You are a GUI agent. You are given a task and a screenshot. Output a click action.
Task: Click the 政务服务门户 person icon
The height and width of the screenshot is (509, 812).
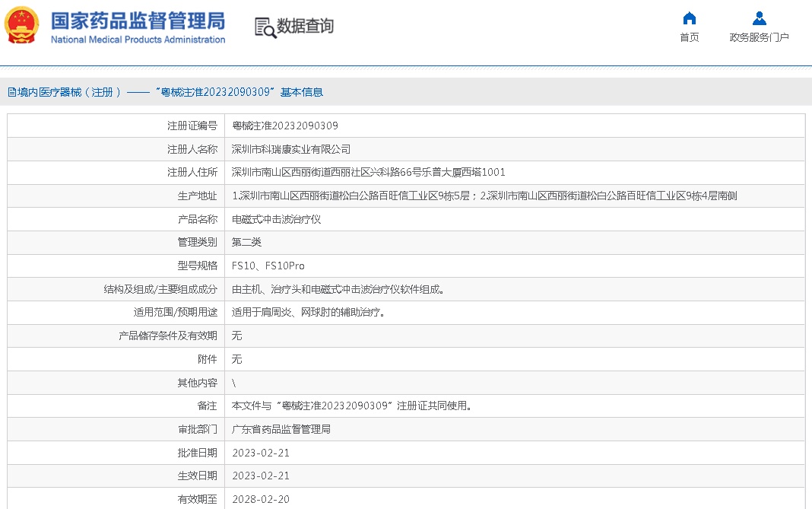pyautogui.click(x=759, y=18)
